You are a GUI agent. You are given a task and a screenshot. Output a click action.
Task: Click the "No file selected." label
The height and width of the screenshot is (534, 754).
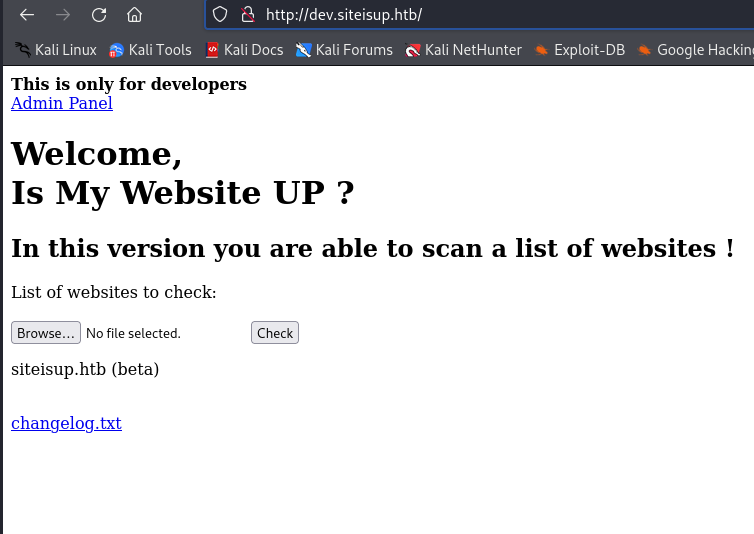click(x=133, y=333)
